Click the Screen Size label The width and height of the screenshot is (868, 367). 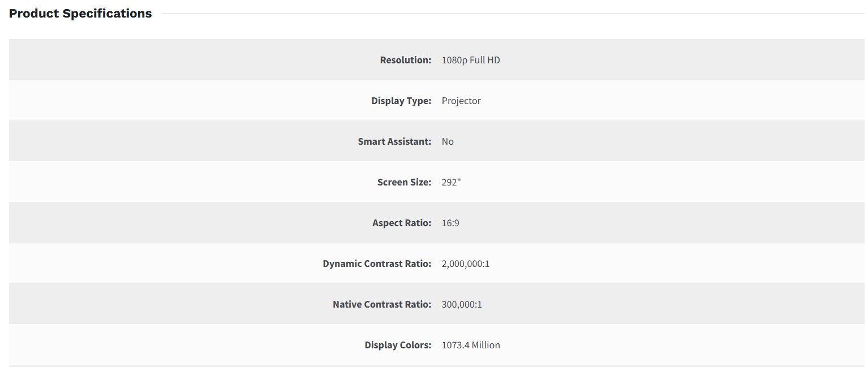(404, 182)
